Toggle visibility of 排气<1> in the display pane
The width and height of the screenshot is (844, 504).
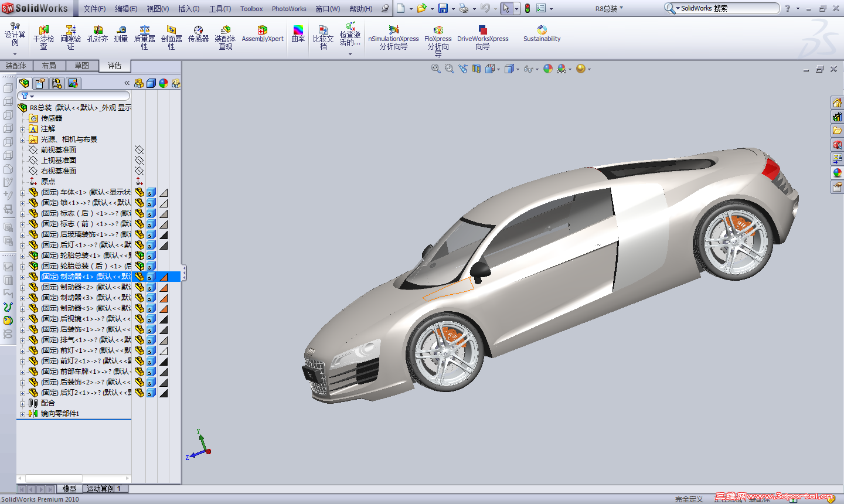139,340
